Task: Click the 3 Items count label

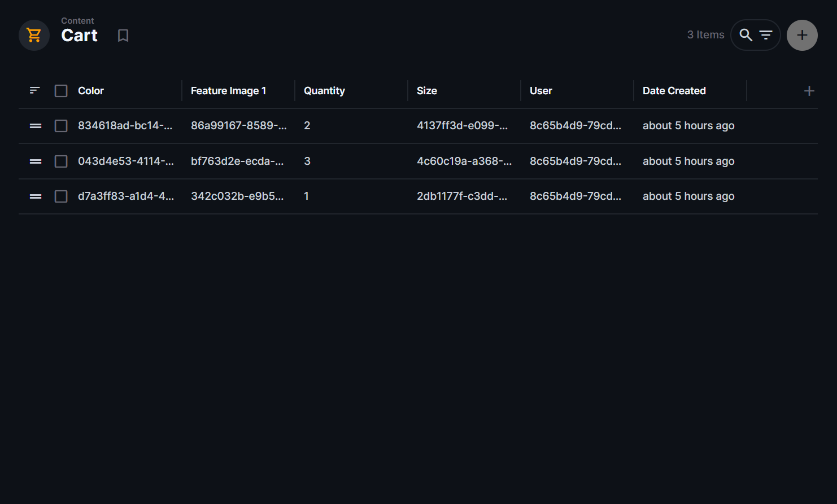Action: click(x=705, y=34)
